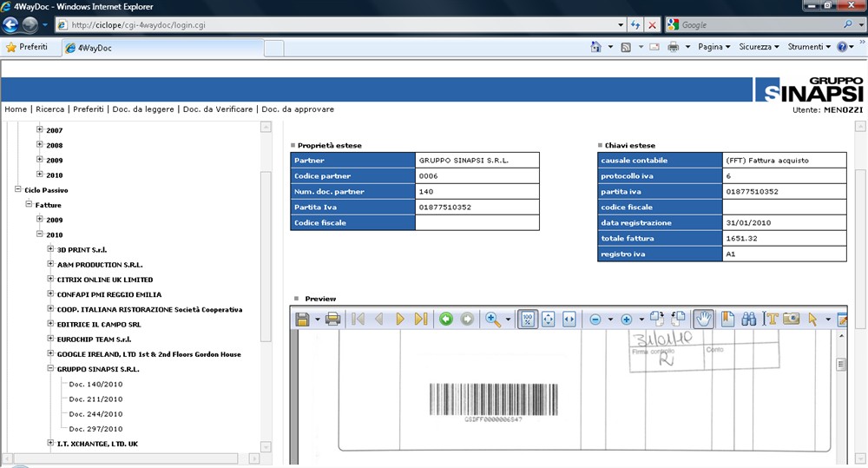The width and height of the screenshot is (868, 468).
Task: Click Google search box in browser
Action: pos(760,25)
